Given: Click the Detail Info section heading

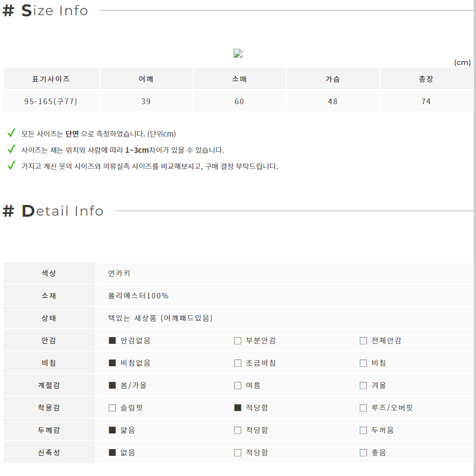Looking at the screenshot, I should 53,211.
